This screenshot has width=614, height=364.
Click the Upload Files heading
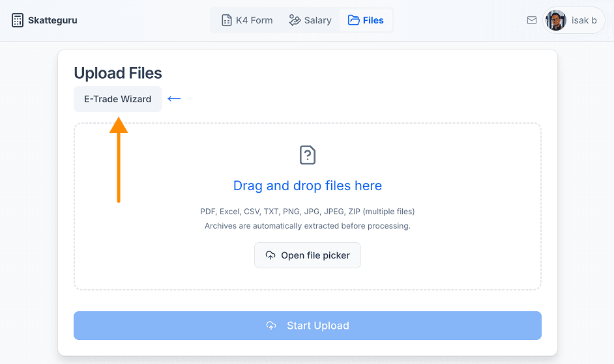pos(118,73)
